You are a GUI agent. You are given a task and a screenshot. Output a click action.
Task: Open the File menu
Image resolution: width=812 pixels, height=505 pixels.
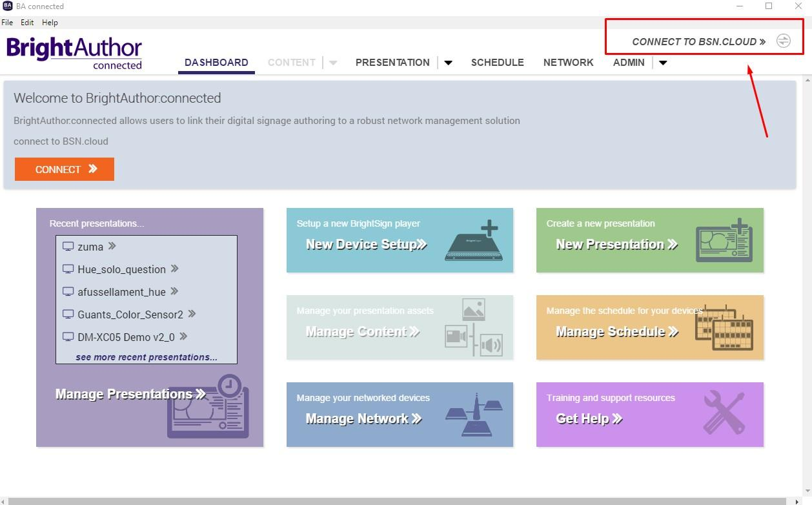coord(7,22)
